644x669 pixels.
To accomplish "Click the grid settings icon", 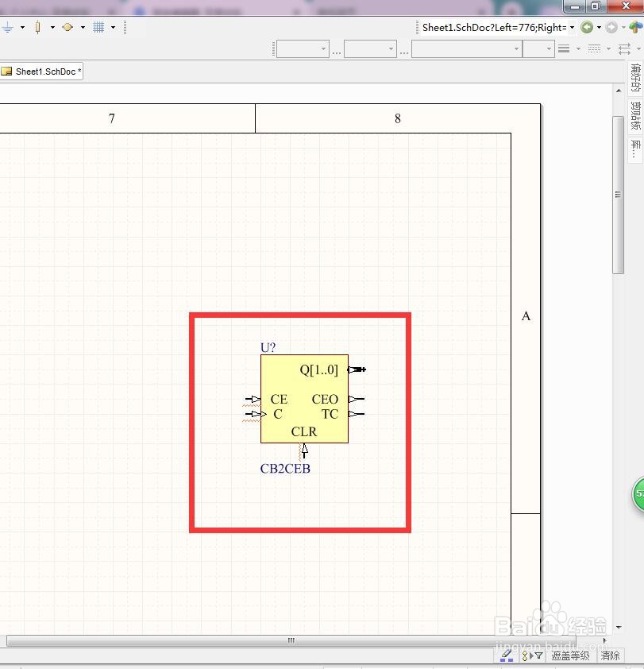I will coord(98,28).
